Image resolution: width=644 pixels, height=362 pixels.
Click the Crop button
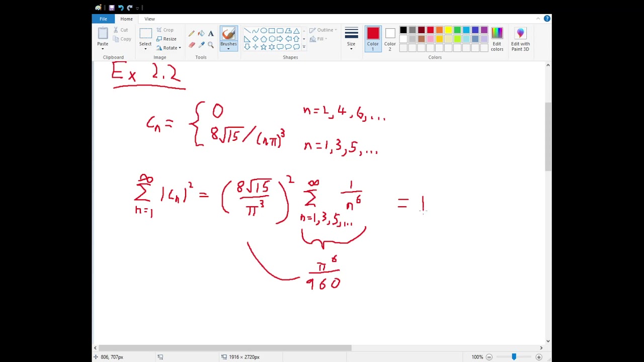[x=165, y=30]
